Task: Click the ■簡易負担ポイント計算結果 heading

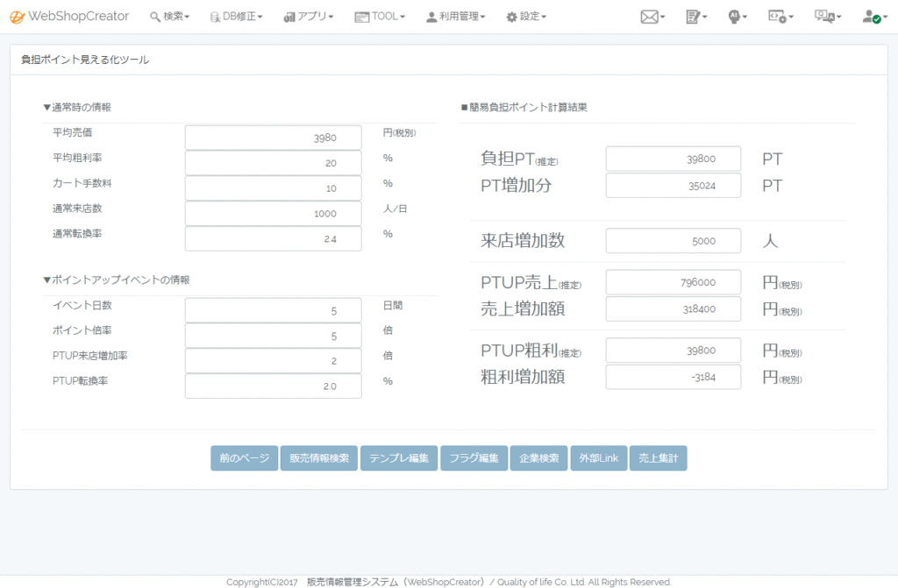Action: tap(524, 107)
